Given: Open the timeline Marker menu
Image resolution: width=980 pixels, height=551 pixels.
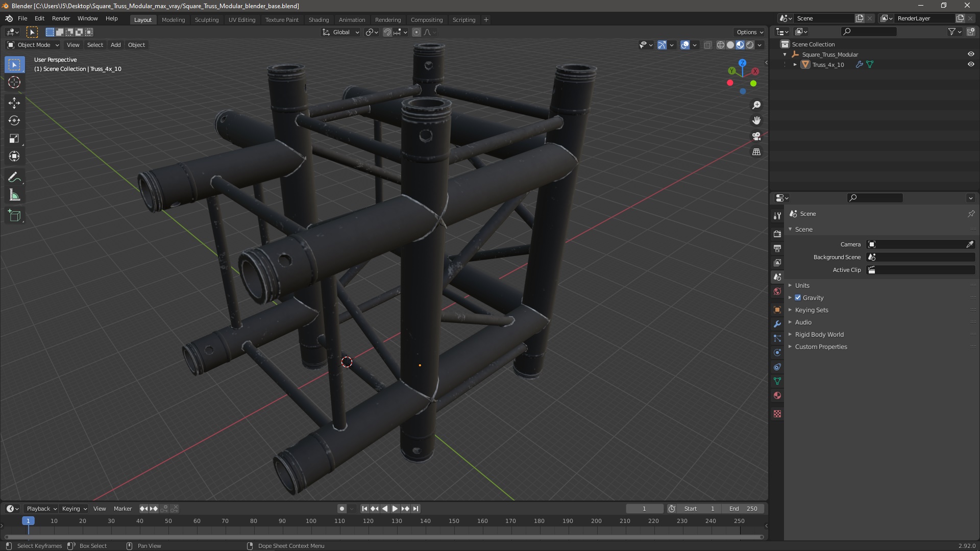Looking at the screenshot, I should [122, 509].
